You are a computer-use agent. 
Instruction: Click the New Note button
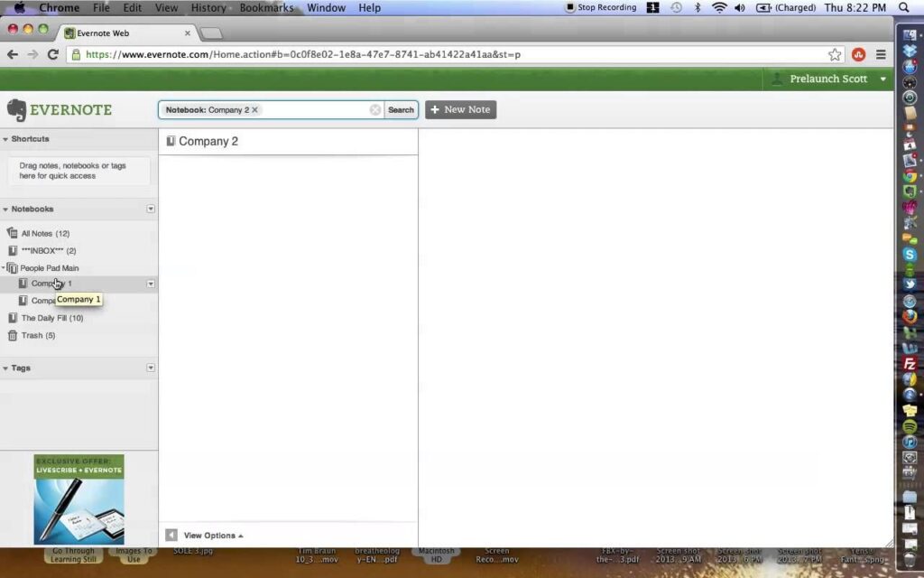[x=461, y=109]
